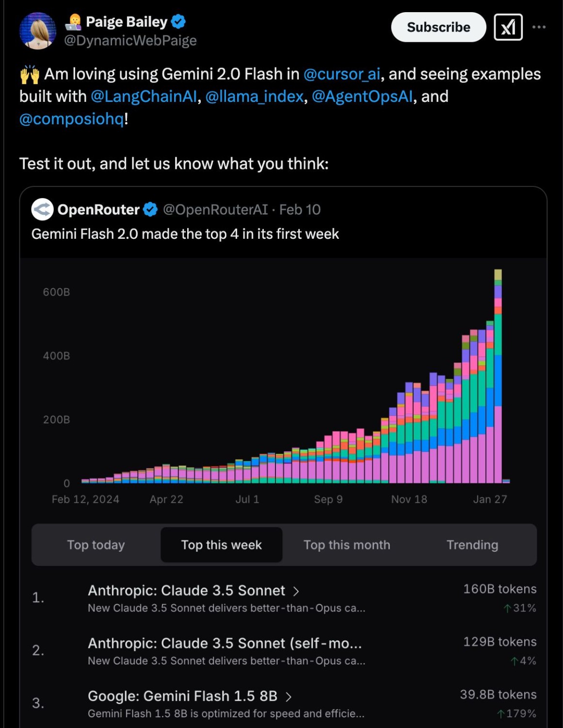563x728 pixels.
Task: Click the tallest bar in the token chart
Action: pos(498,376)
